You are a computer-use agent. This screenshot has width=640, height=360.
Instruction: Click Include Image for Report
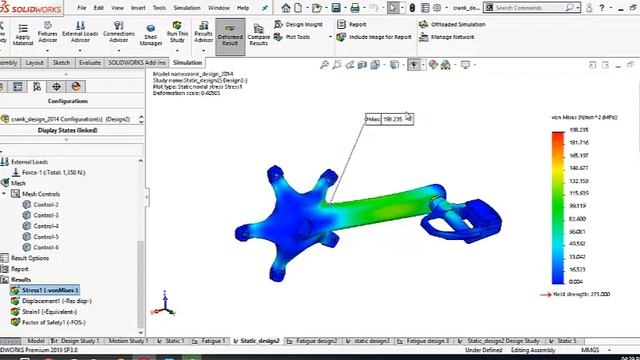[x=374, y=37]
